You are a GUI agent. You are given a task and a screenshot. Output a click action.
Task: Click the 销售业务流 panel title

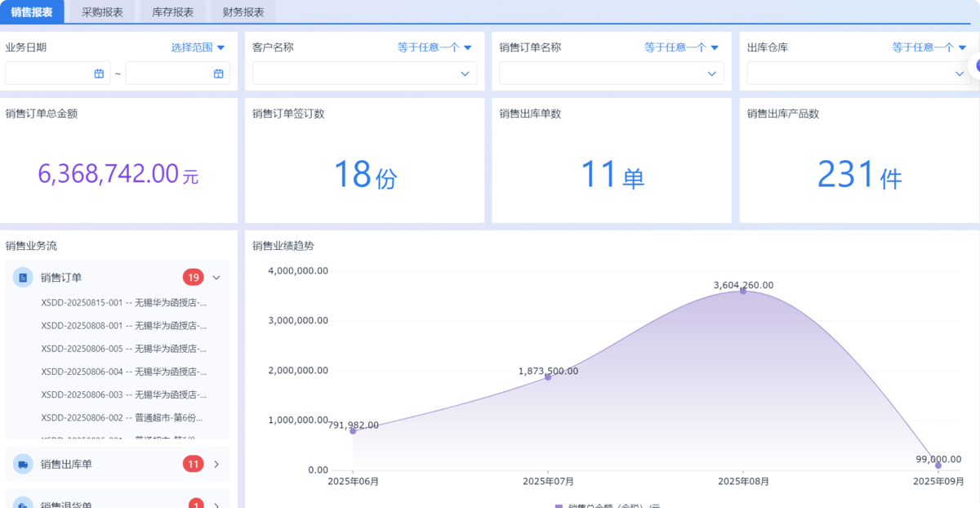[31, 245]
